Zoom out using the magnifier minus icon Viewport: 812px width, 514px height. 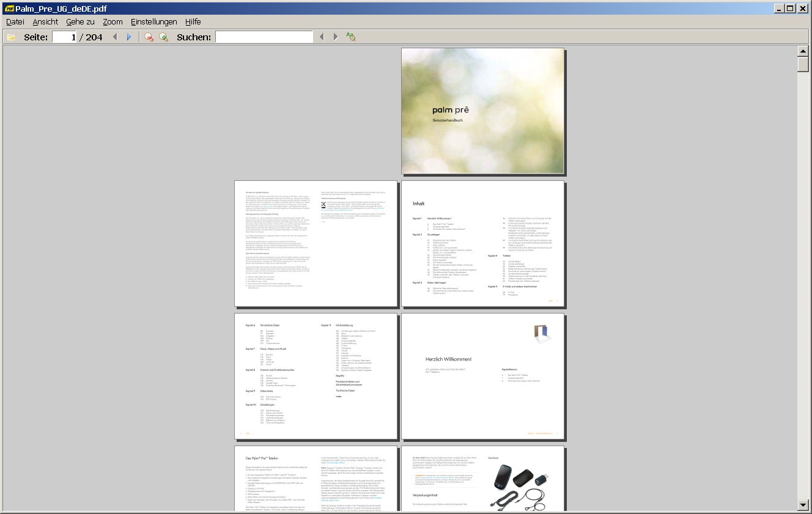(x=149, y=37)
